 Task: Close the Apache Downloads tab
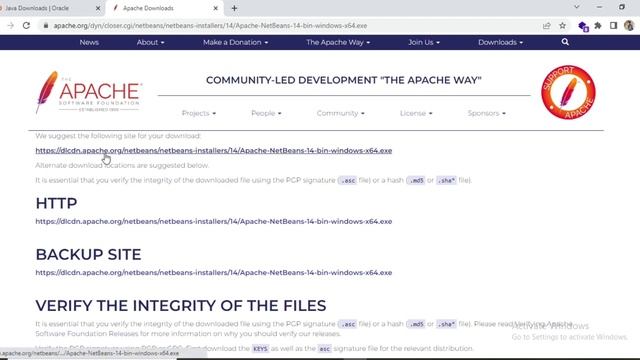216,8
